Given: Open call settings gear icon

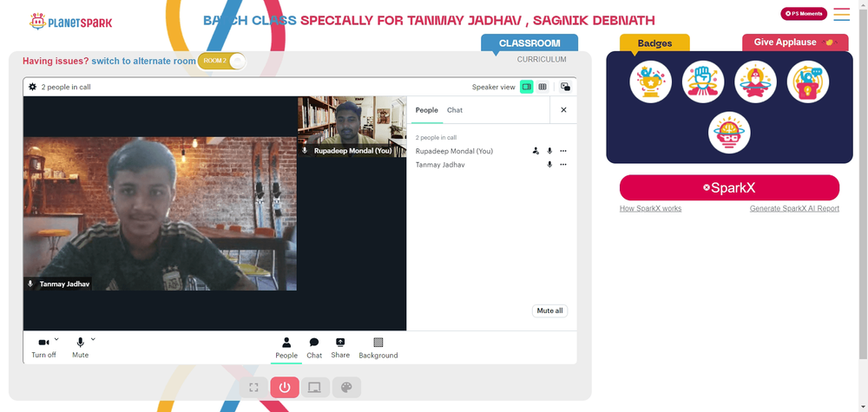Looking at the screenshot, I should [33, 87].
